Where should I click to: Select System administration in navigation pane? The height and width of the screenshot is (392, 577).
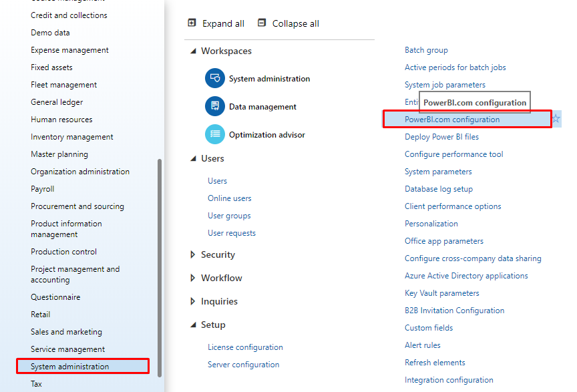(69, 366)
